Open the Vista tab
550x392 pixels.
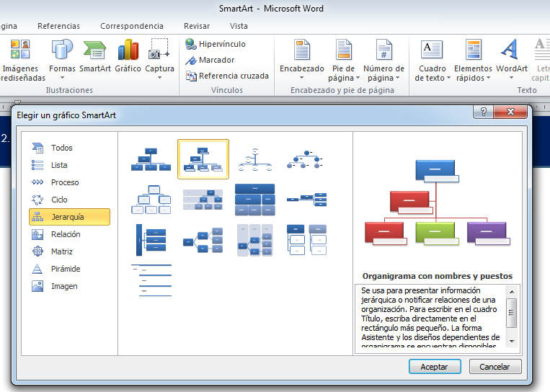coord(239,26)
